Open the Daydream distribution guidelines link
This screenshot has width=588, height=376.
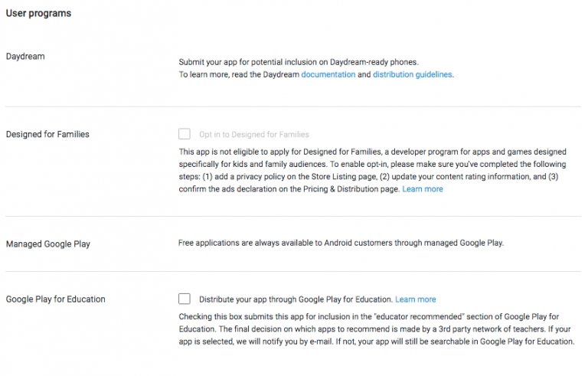tap(412, 75)
